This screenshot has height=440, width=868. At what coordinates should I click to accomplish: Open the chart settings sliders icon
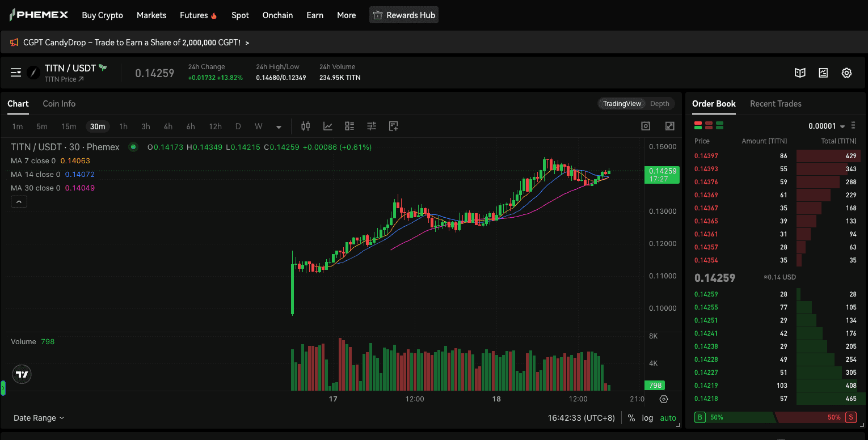pyautogui.click(x=371, y=126)
